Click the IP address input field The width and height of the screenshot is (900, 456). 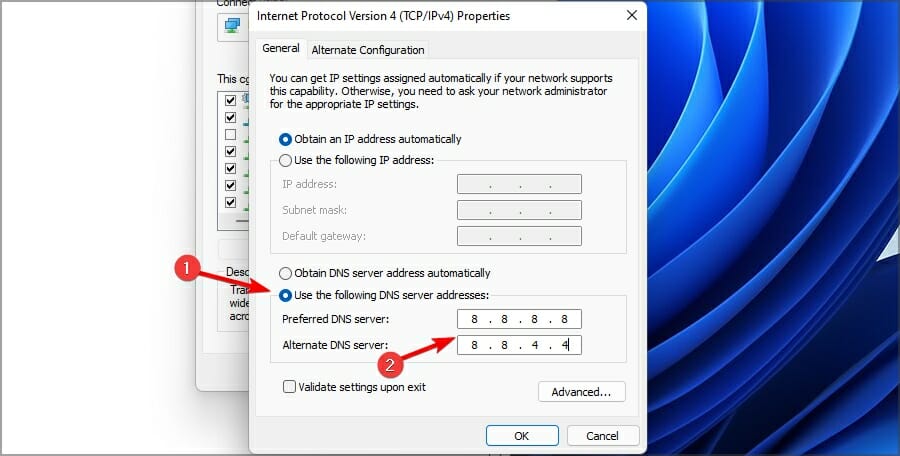pos(519,184)
